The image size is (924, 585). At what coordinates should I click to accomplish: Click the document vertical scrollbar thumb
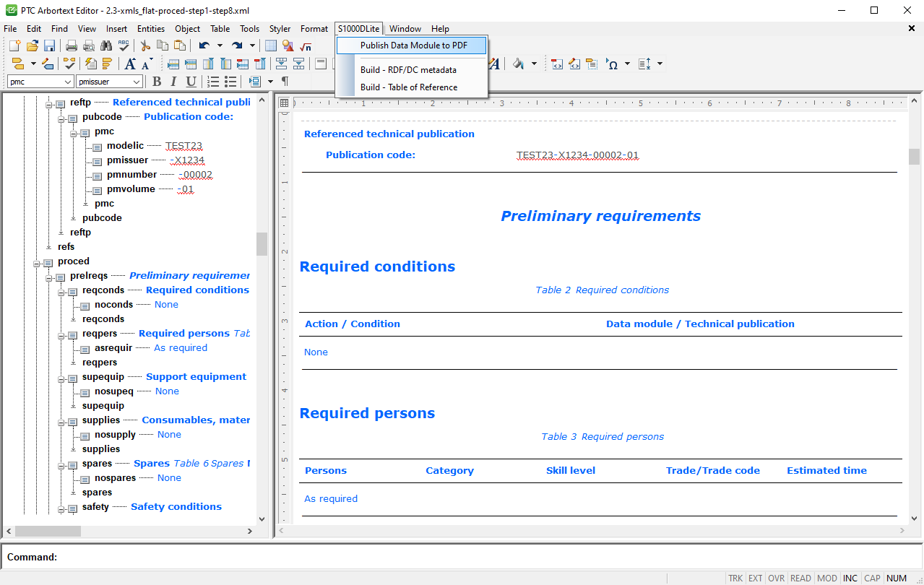point(914,157)
